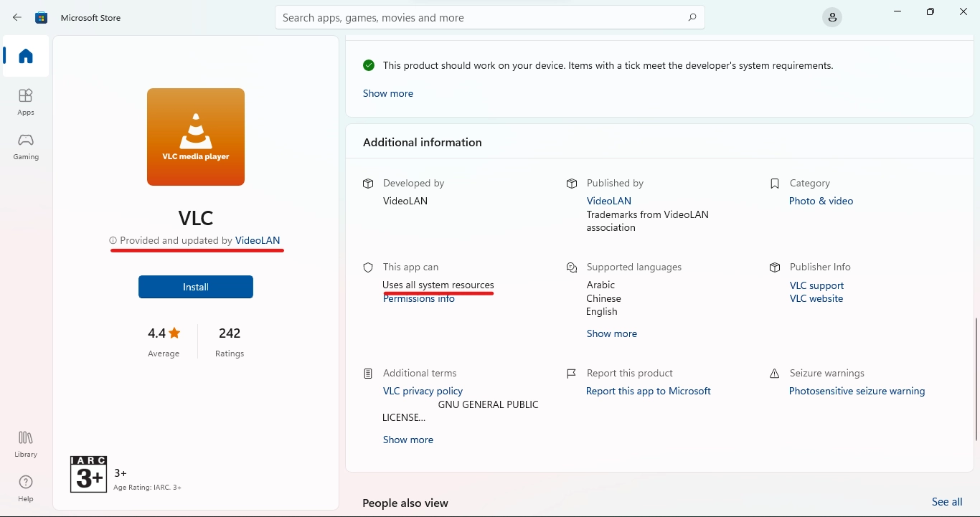Minimize the Microsoft Store window
The width and height of the screenshot is (980, 517).
897,11
